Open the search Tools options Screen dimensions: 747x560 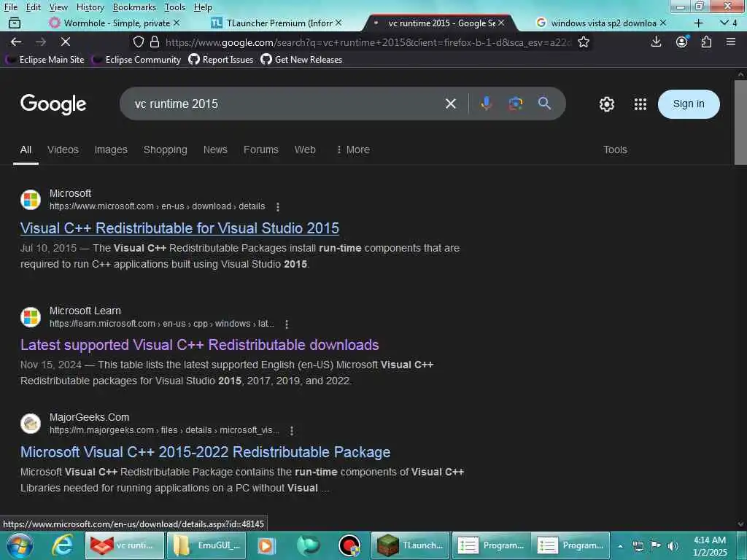pos(615,149)
